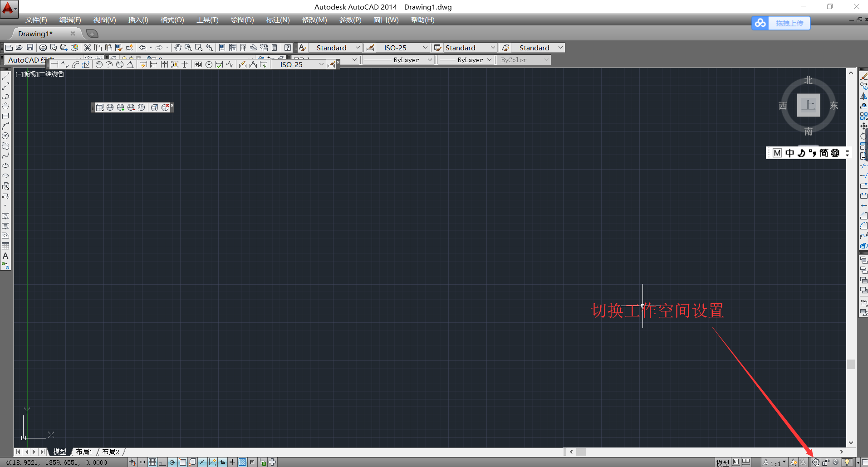Click the 拖拽上传 upload button

click(x=789, y=23)
